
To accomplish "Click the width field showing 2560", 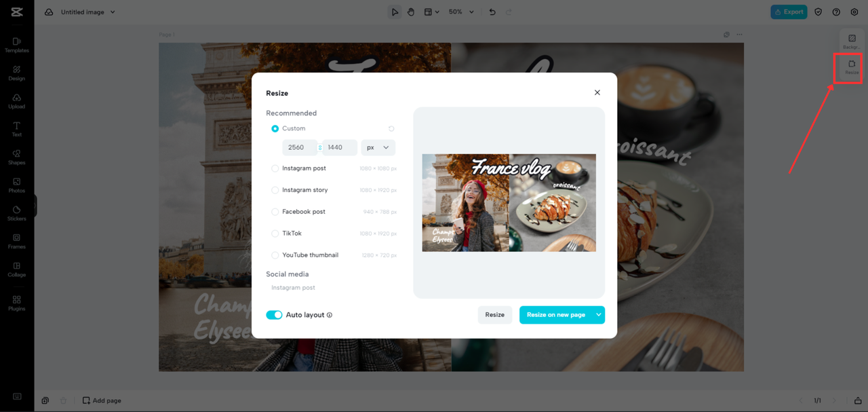I will click(300, 147).
